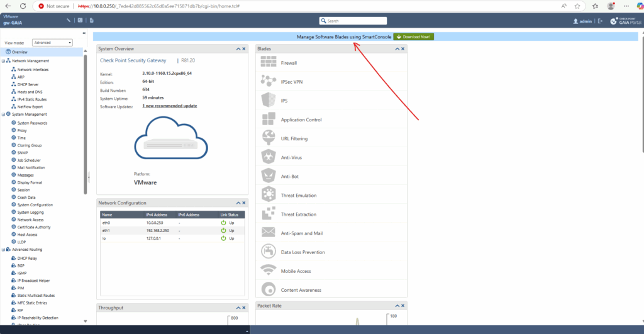The width and height of the screenshot is (644, 334).
Task: Click the IPS shield blade icon
Action: [268, 100]
